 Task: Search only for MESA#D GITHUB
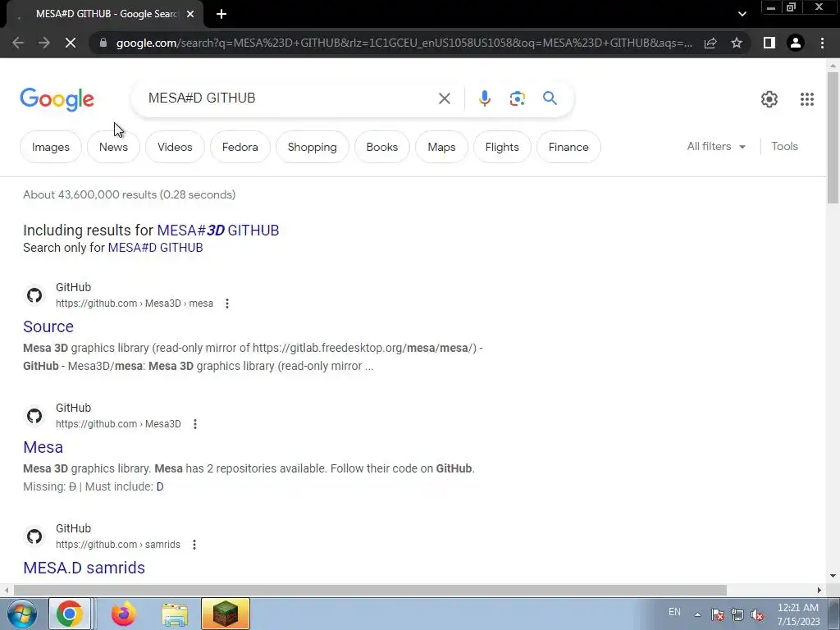[155, 248]
